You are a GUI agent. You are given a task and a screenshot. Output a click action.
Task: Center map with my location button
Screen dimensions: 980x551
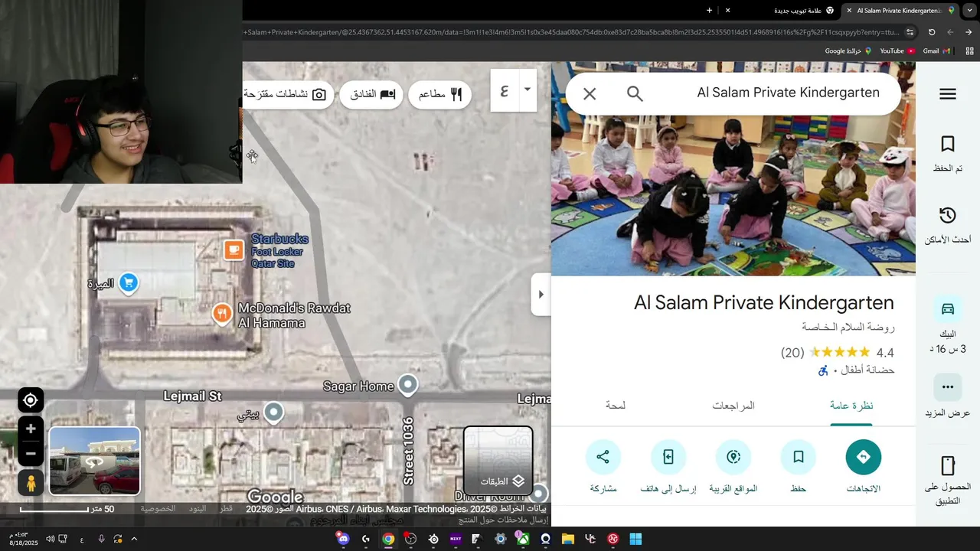[31, 400]
